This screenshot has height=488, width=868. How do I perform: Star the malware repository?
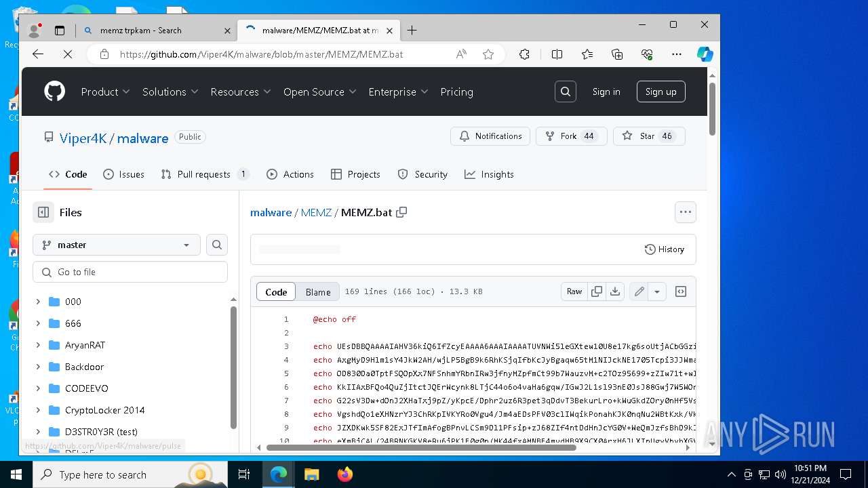(x=649, y=136)
